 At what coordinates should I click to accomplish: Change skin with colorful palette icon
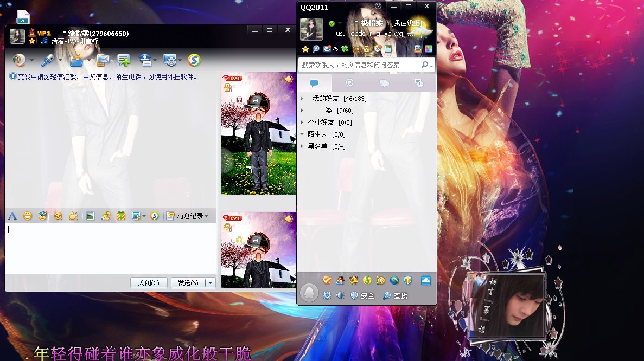(x=429, y=49)
